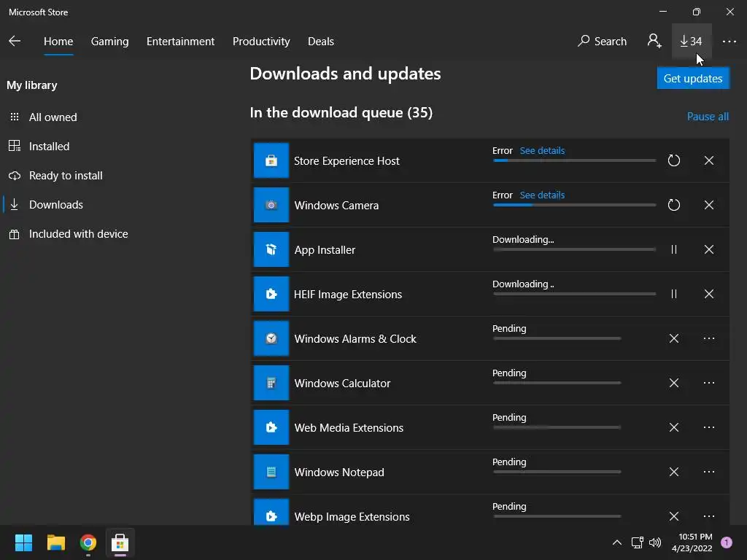Cancel the HEIF Image Extensions download
Screen dimensions: 747x560
pyautogui.click(x=708, y=294)
